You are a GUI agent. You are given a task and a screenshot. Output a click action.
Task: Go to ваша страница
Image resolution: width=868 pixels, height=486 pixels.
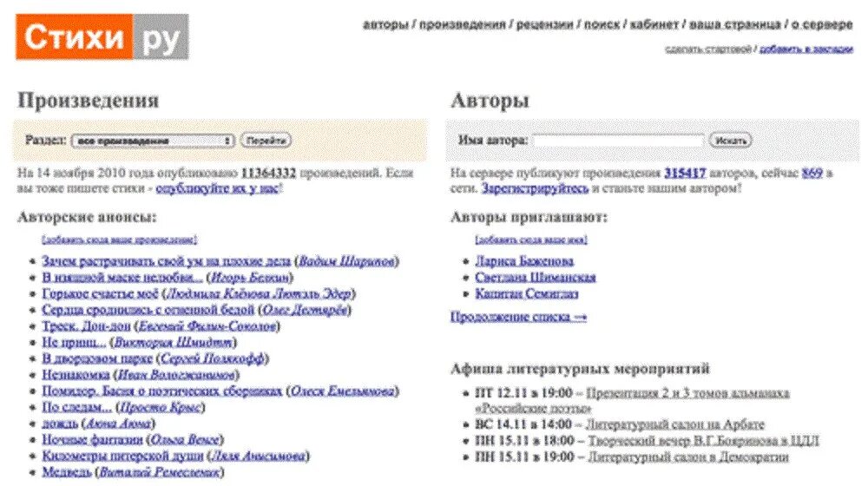pyautogui.click(x=734, y=24)
